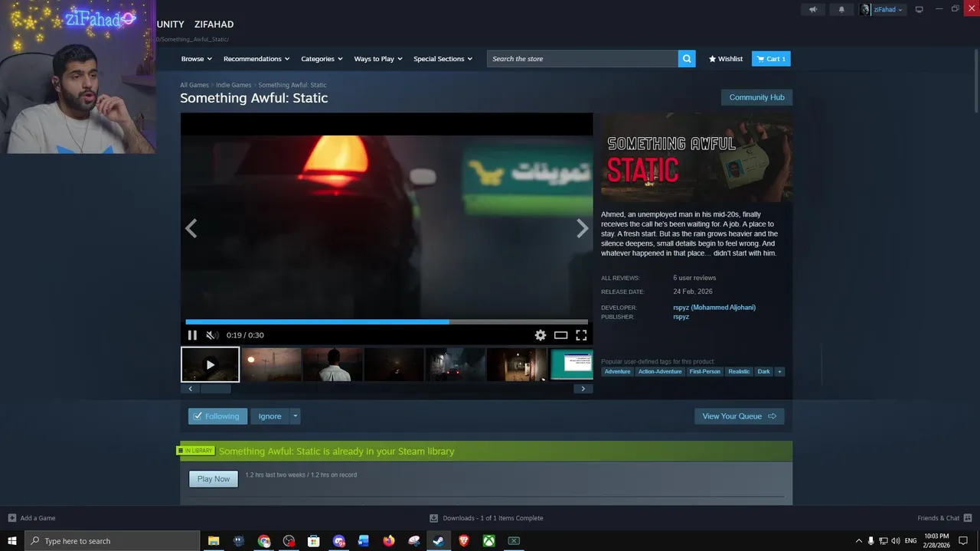The height and width of the screenshot is (551, 980).
Task: Toggle theater mode on trailer
Action: 561,335
